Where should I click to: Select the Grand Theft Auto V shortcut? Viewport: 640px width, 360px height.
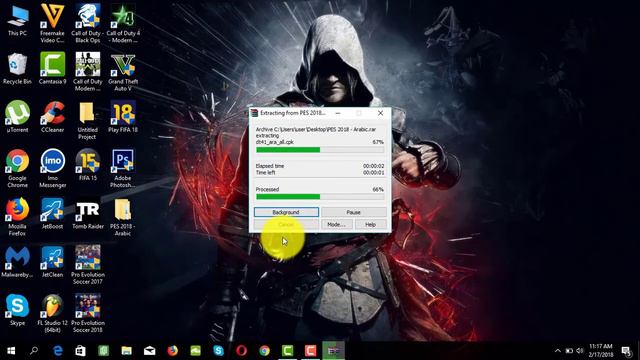tap(123, 72)
